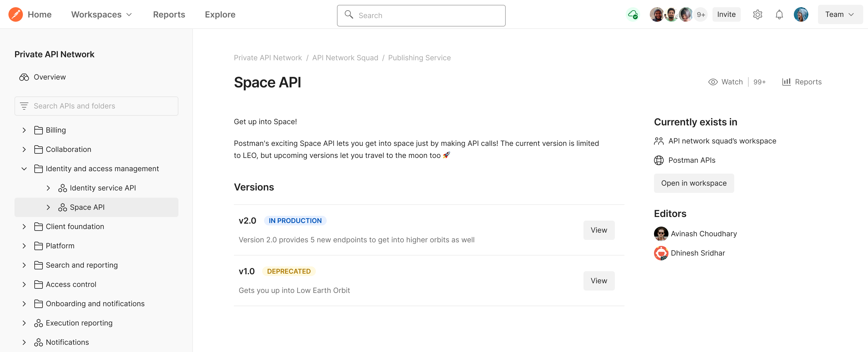Click Avinash Choudhary's avatar
The height and width of the screenshot is (352, 868).
661,234
